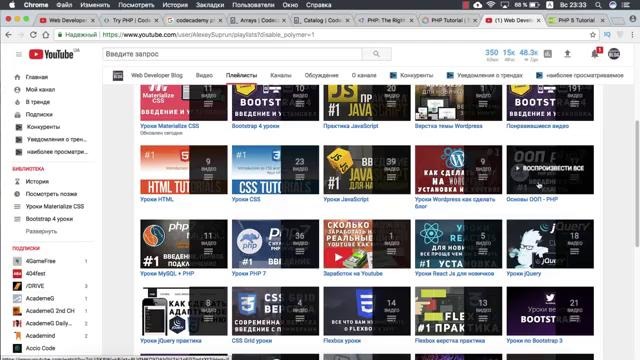This screenshot has width=640, height=360.
Task: Open the Уроки Materialize CSS playlist link
Action: click(169, 126)
